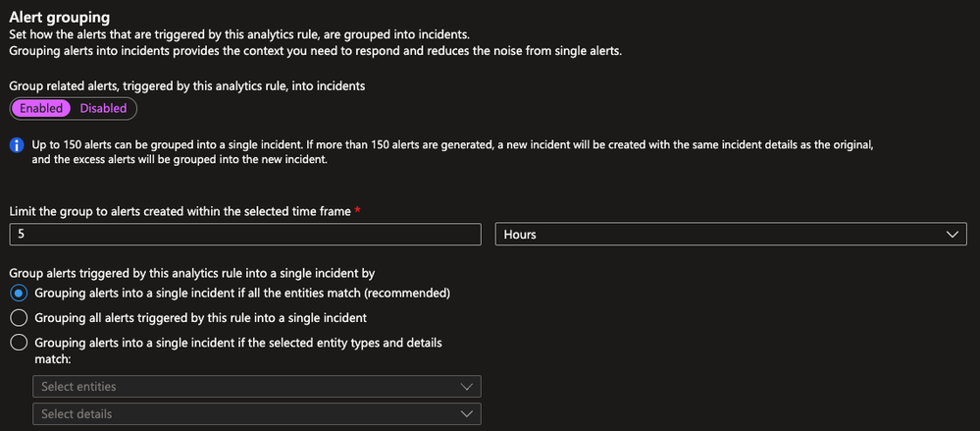The width and height of the screenshot is (980, 431).
Task: Select the Enabled toggle option
Action: tap(41, 108)
